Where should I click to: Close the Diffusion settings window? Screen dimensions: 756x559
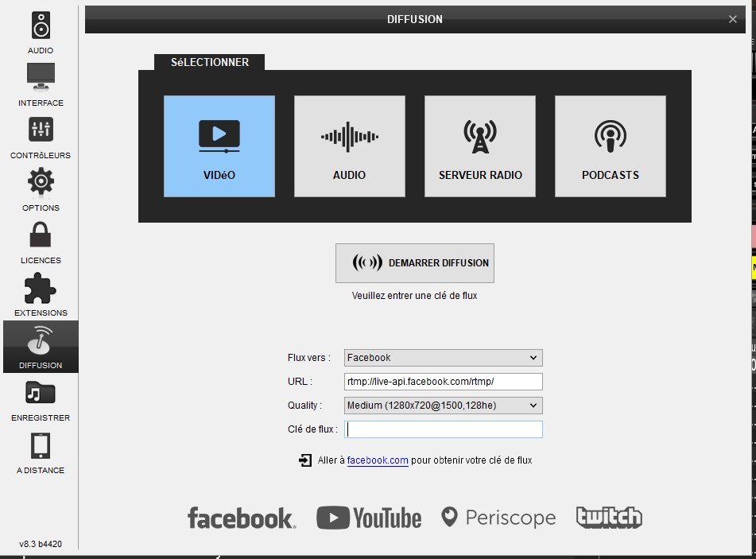click(x=733, y=19)
